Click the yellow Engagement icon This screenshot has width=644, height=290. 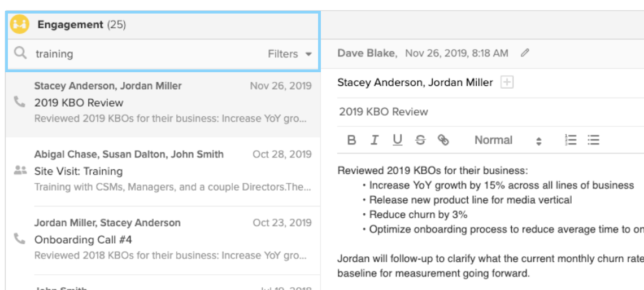(19, 25)
